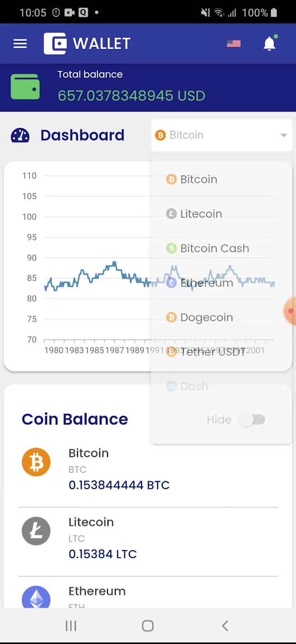The height and width of the screenshot is (644, 296).
Task: Click the Dashboard gauge icon
Action: click(20, 135)
